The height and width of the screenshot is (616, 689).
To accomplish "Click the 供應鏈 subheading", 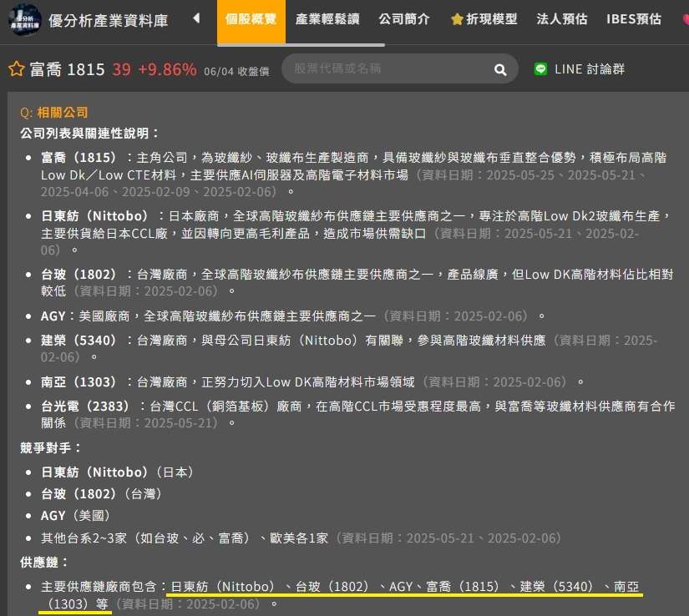I will point(44,563).
